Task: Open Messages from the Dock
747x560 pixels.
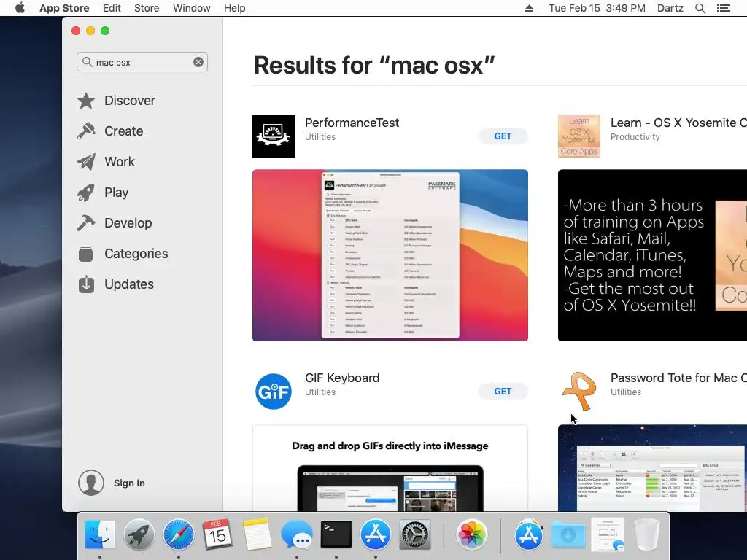Action: pyautogui.click(x=297, y=534)
